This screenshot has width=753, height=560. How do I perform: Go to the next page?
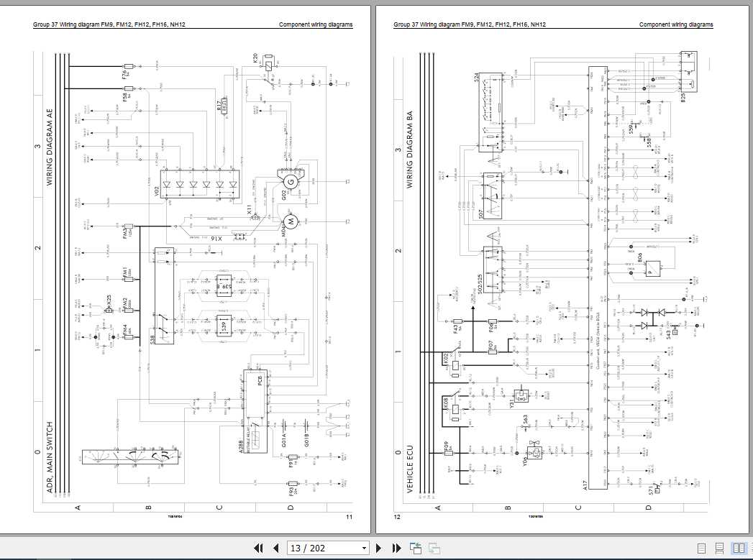coord(378,548)
